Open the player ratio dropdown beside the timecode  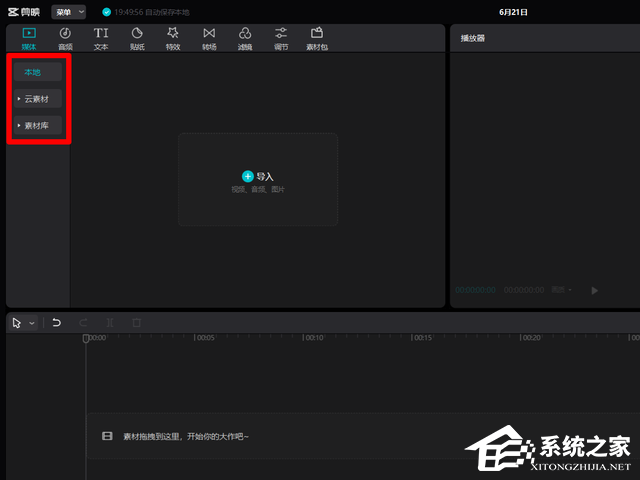pos(564,290)
